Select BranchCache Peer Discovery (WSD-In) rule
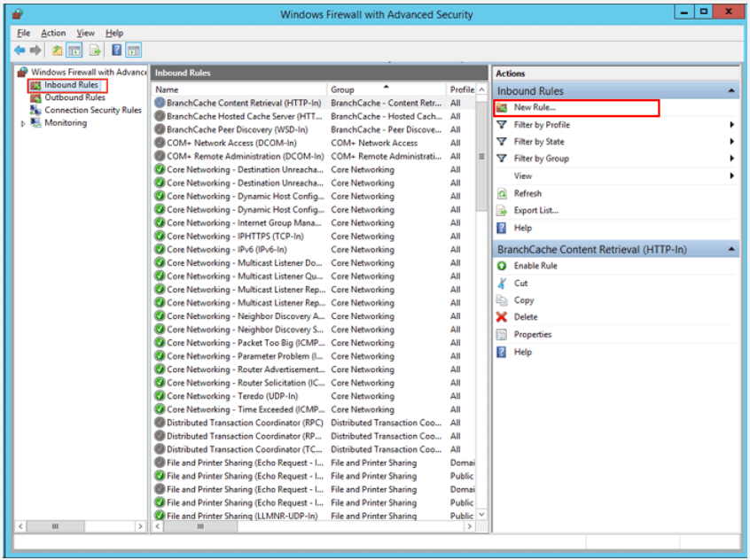Image resolution: width=750 pixels, height=560 pixels. [x=314, y=129]
